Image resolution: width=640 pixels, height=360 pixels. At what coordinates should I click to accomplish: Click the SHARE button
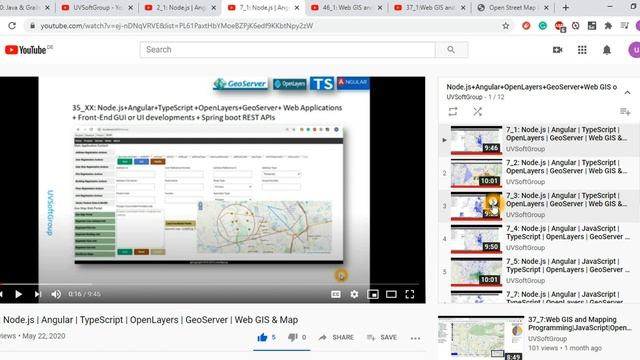coord(336,338)
